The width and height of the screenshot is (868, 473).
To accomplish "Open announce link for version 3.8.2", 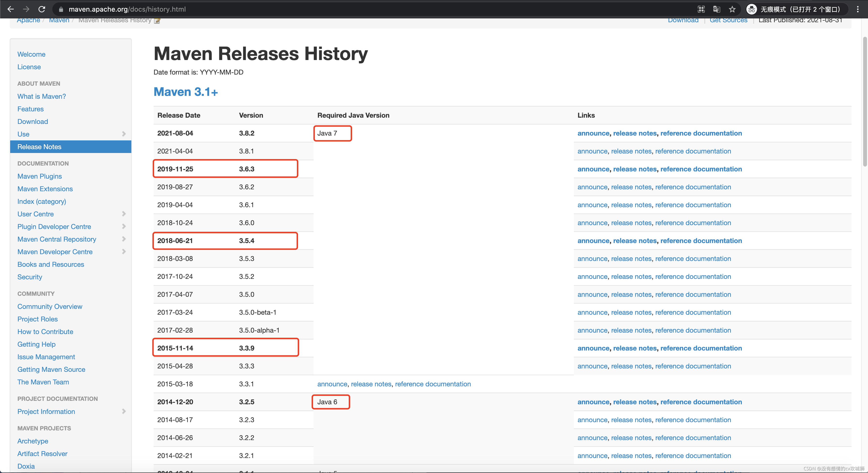I will click(593, 133).
